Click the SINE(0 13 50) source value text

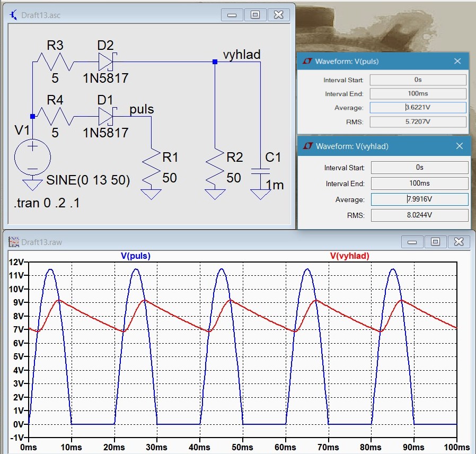tap(88, 180)
